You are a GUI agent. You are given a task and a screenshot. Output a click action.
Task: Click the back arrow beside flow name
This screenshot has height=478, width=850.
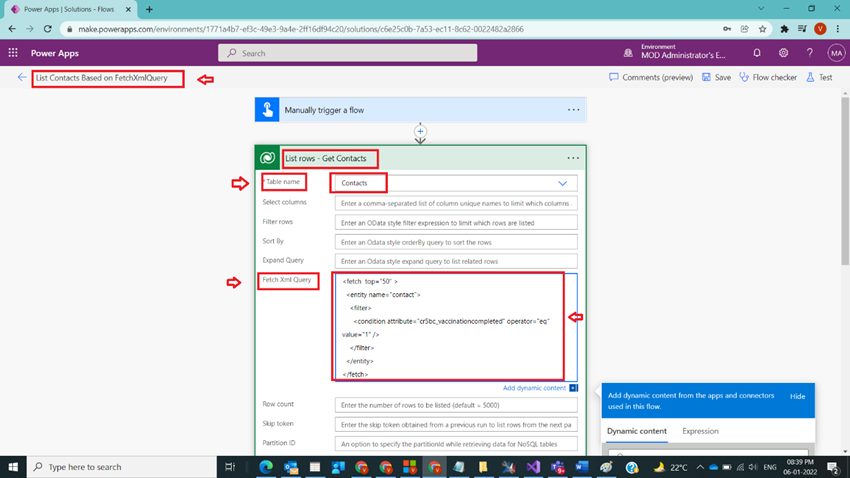coord(22,77)
